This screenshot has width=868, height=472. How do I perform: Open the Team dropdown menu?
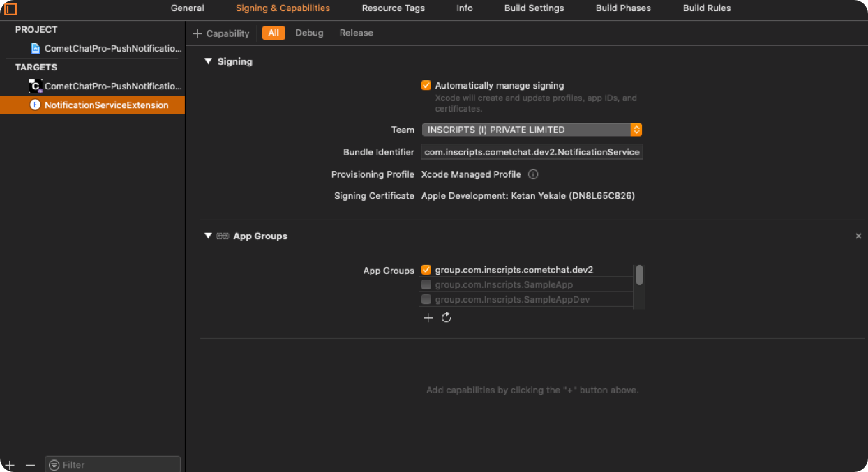[532, 130]
